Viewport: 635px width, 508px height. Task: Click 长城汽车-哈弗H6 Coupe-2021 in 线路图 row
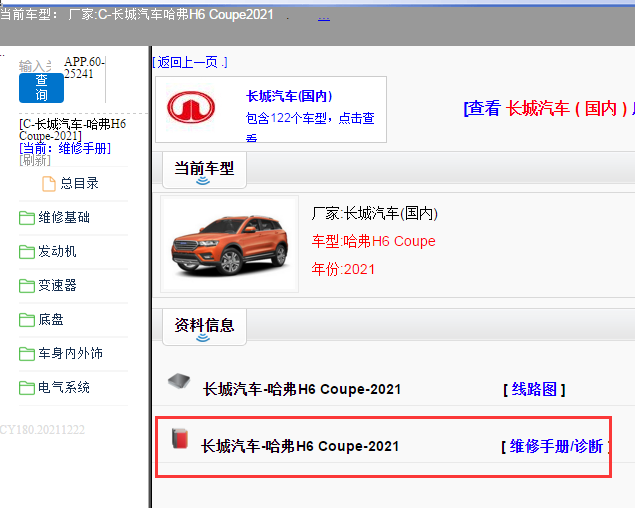[x=302, y=389]
